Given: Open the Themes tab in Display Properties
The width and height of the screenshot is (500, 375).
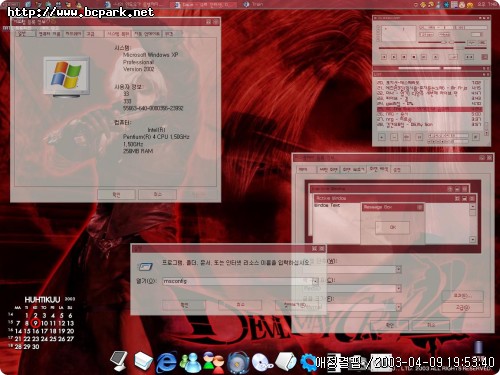Looking at the screenshot, I should click(306, 170).
